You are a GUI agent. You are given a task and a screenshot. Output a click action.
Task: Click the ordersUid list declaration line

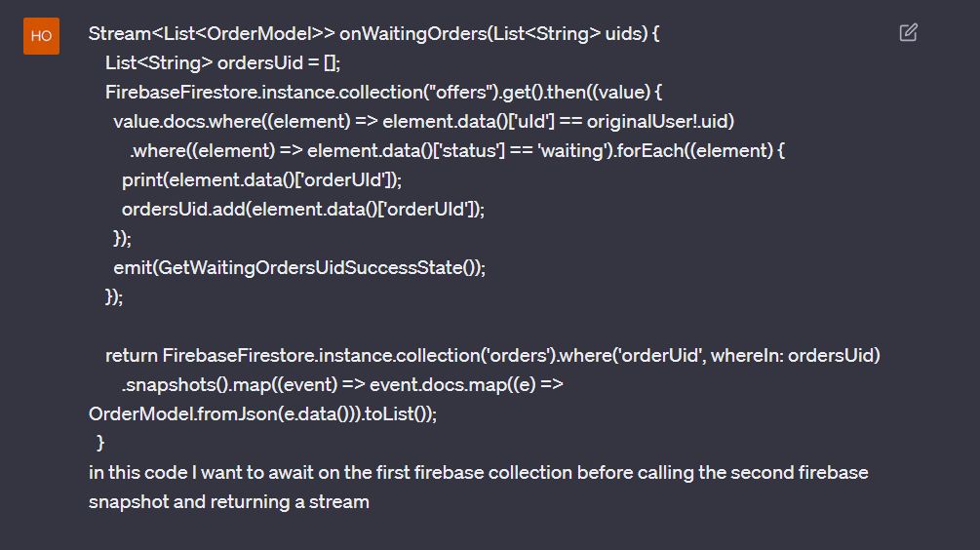pyautogui.click(x=222, y=63)
